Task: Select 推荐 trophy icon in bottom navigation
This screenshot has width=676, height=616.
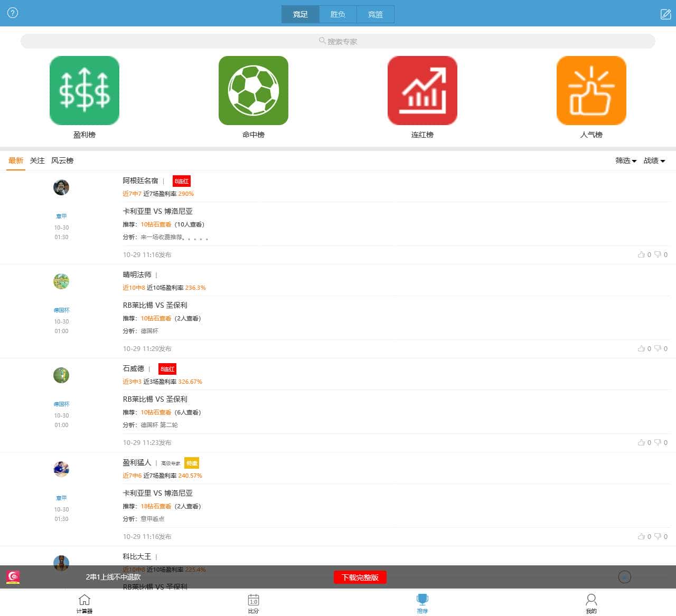Action: pyautogui.click(x=422, y=603)
